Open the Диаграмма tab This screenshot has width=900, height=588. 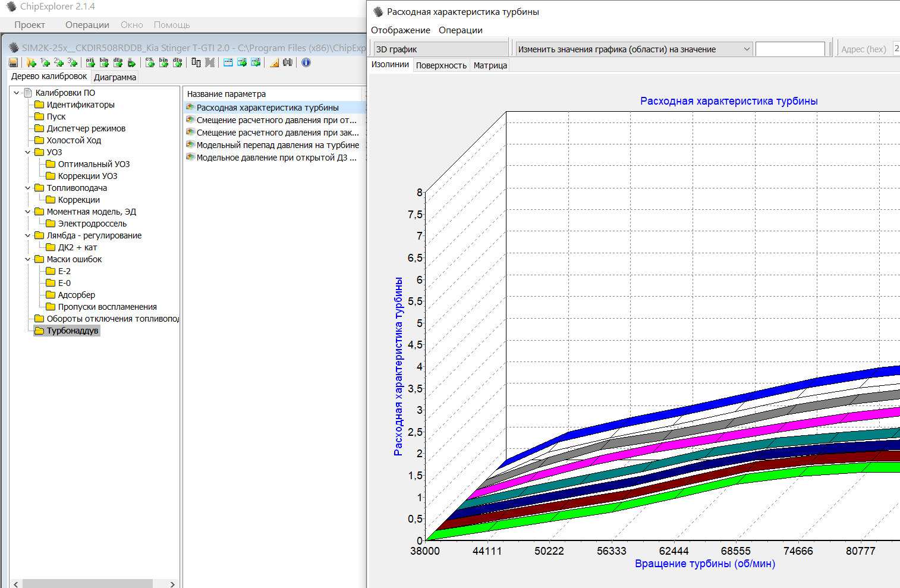pos(115,77)
